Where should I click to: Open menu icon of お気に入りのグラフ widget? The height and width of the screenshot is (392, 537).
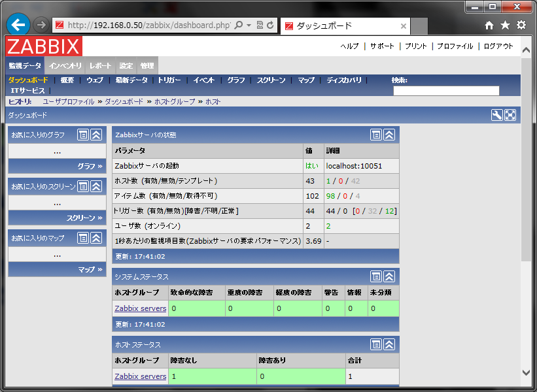(83, 135)
